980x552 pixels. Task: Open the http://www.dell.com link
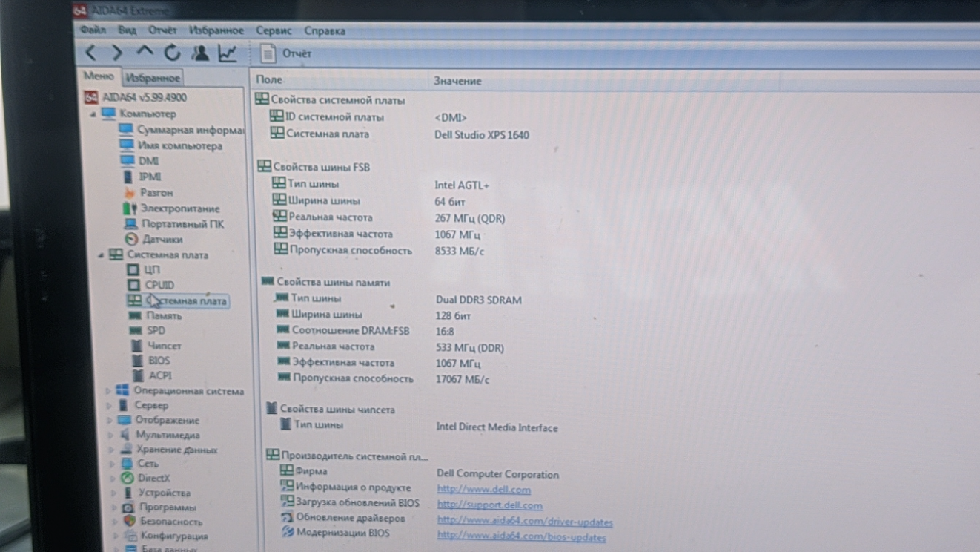pyautogui.click(x=484, y=490)
